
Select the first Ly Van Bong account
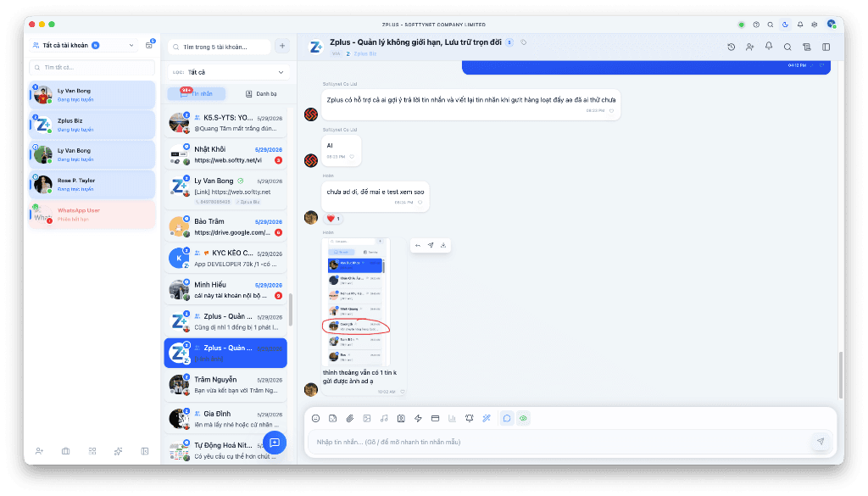(92, 95)
